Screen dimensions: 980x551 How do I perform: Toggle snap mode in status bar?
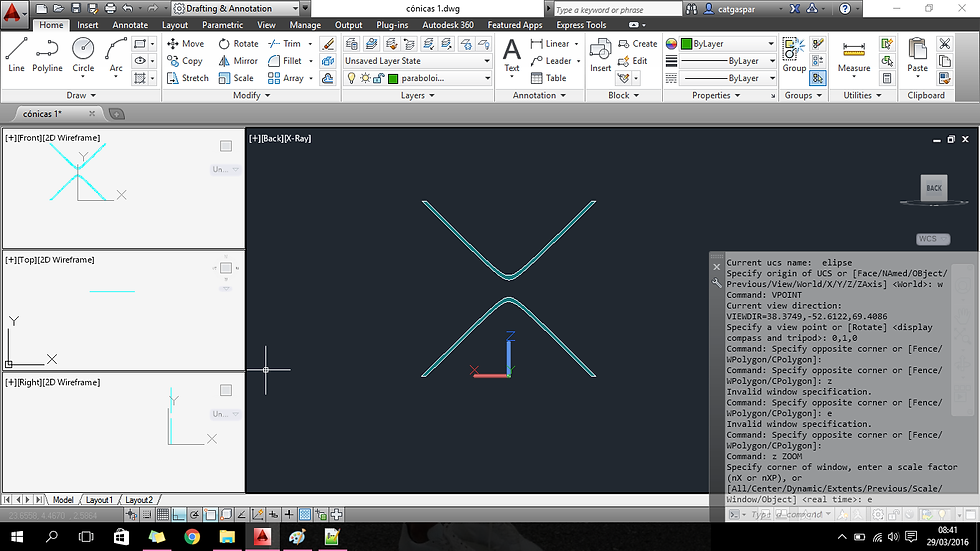tap(147, 515)
